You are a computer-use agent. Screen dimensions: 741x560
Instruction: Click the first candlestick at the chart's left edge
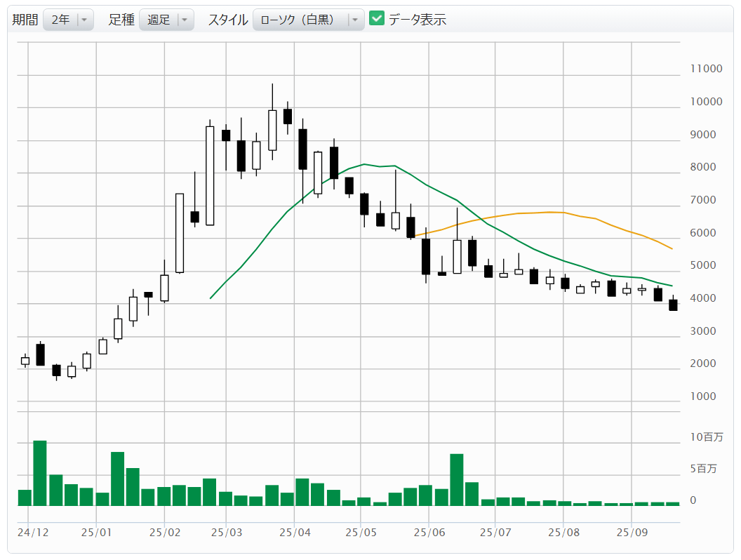[25, 361]
